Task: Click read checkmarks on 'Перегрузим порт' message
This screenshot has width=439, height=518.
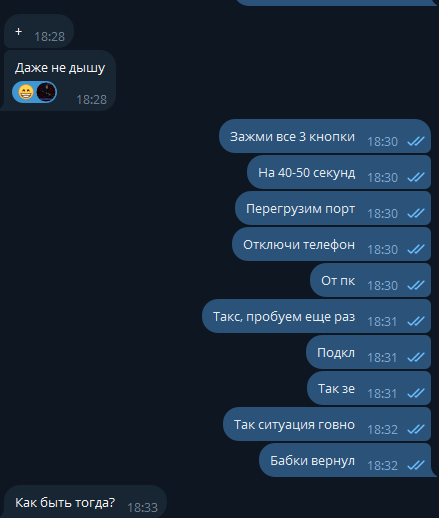Action: [416, 213]
